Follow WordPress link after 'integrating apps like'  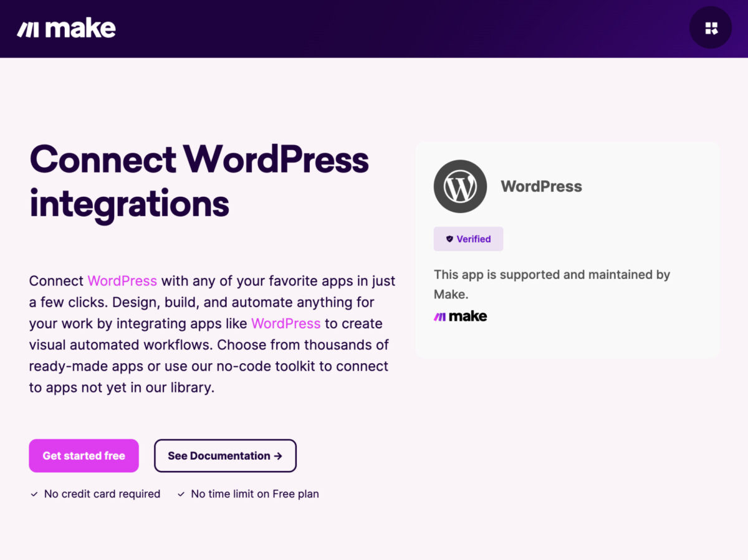pos(285,323)
